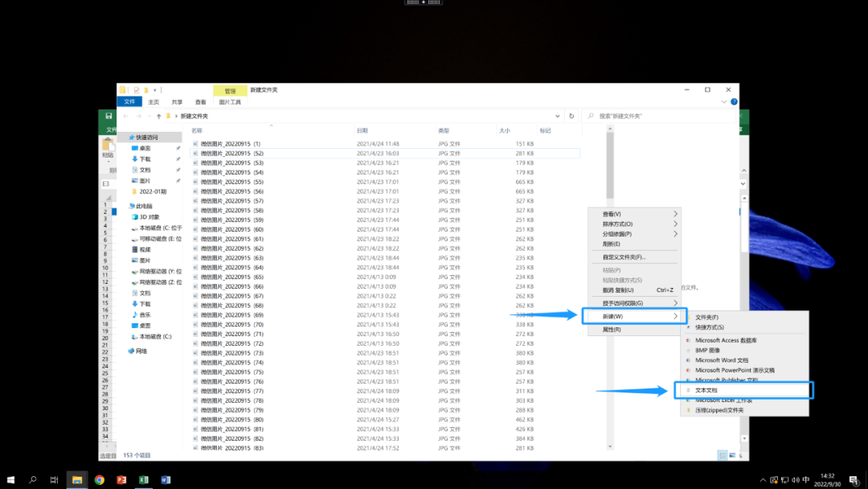868x489 pixels.
Task: Create a Microsoft Access 数据库 file
Action: (x=744, y=340)
